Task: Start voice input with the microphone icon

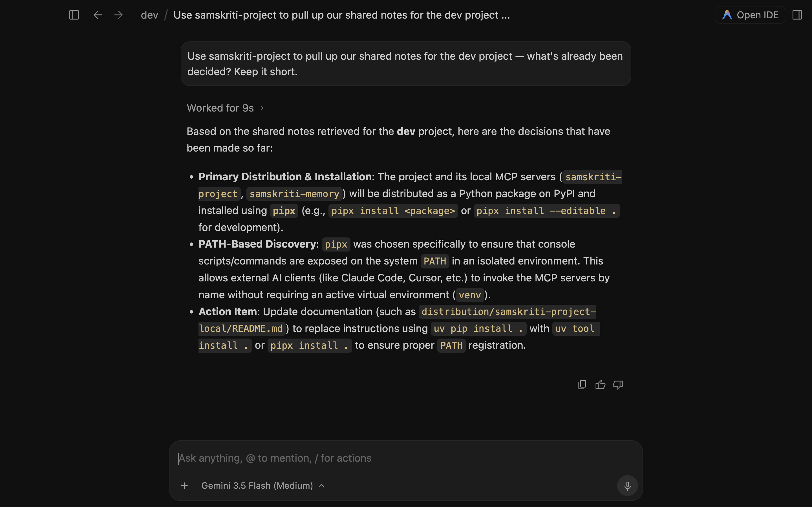Action: pyautogui.click(x=627, y=486)
